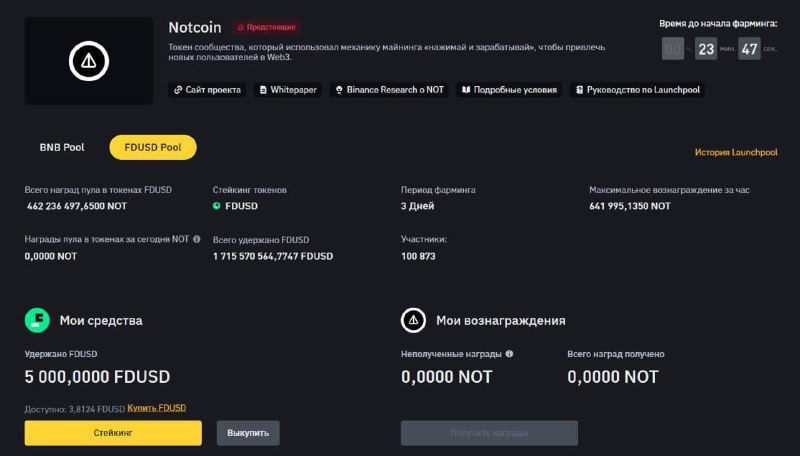Click the document icon beside Whitepaper

pyautogui.click(x=263, y=90)
